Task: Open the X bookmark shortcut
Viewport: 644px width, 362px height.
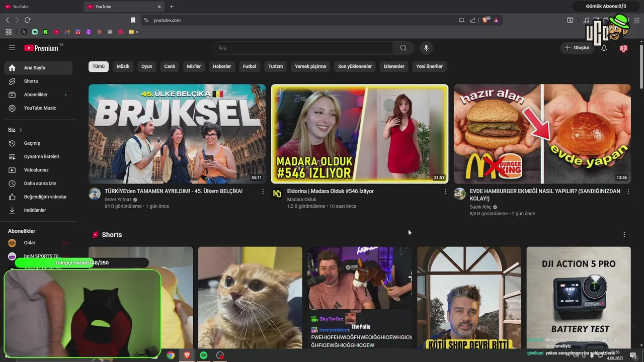Action: (24, 32)
